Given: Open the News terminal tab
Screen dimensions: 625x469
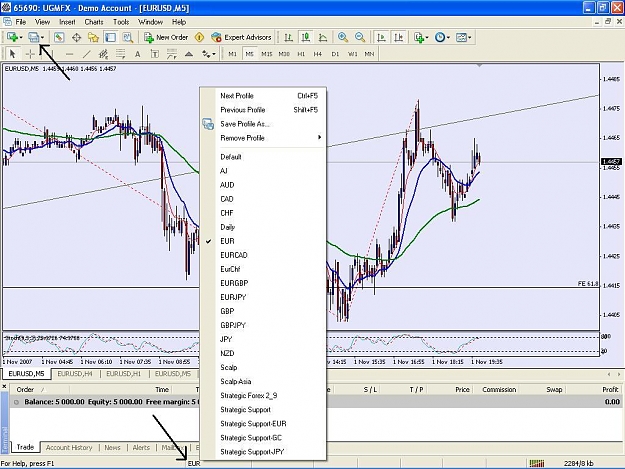Looking at the screenshot, I should pos(112,447).
